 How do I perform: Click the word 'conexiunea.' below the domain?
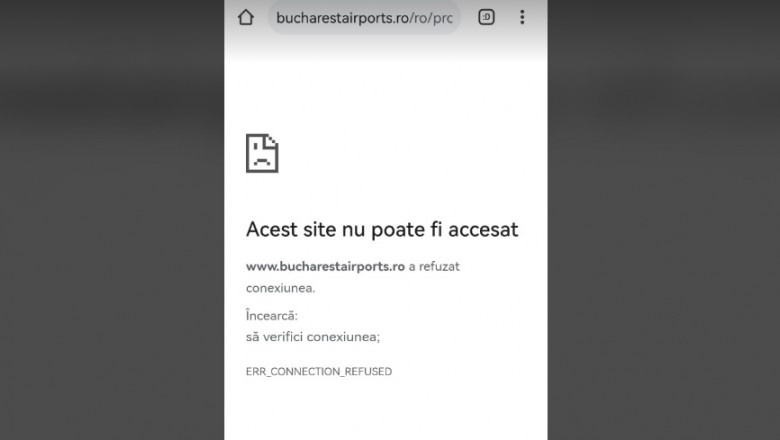coord(281,288)
